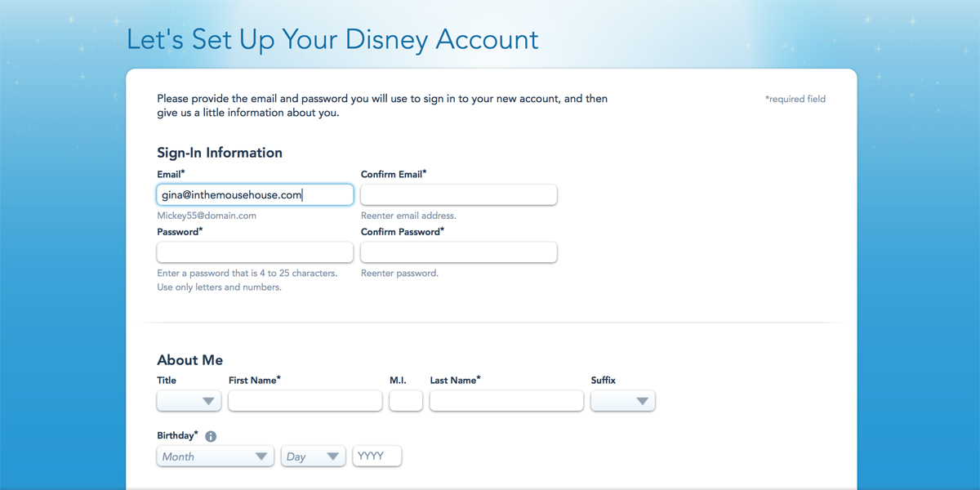Screen dimensions: 980x490
Task: Click the 'Birthday*' label
Action: pyautogui.click(x=177, y=436)
